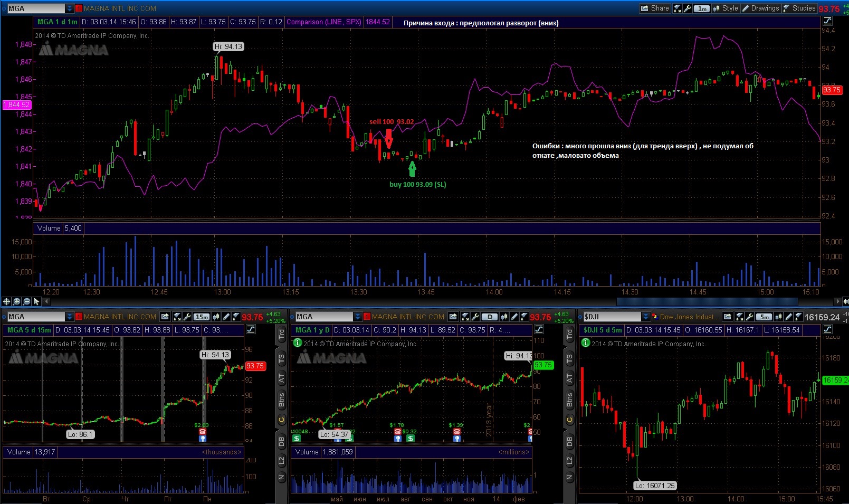This screenshot has height=504, width=849.
Task: Open the D timeframe selector in daily chart
Action: 490,317
